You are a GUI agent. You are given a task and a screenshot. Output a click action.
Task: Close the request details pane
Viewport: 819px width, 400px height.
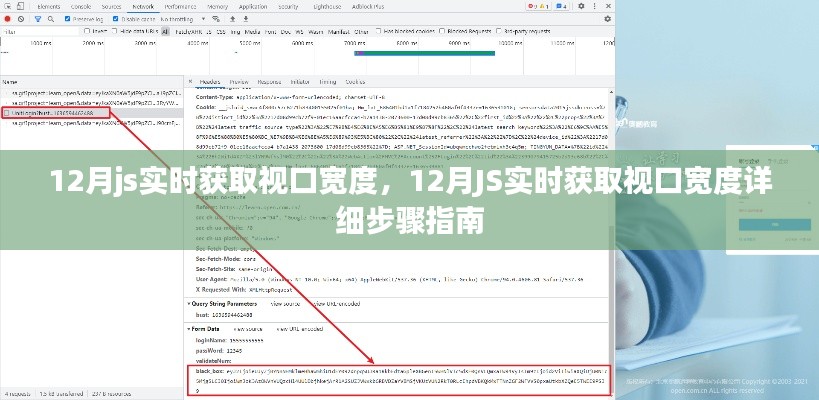[x=190, y=81]
